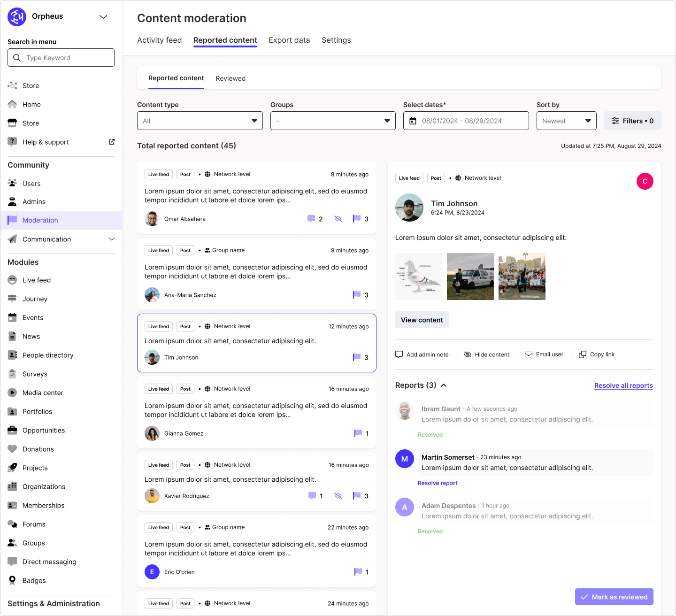Click the Mark as reviewed button
The height and width of the screenshot is (616, 676).
pos(614,597)
